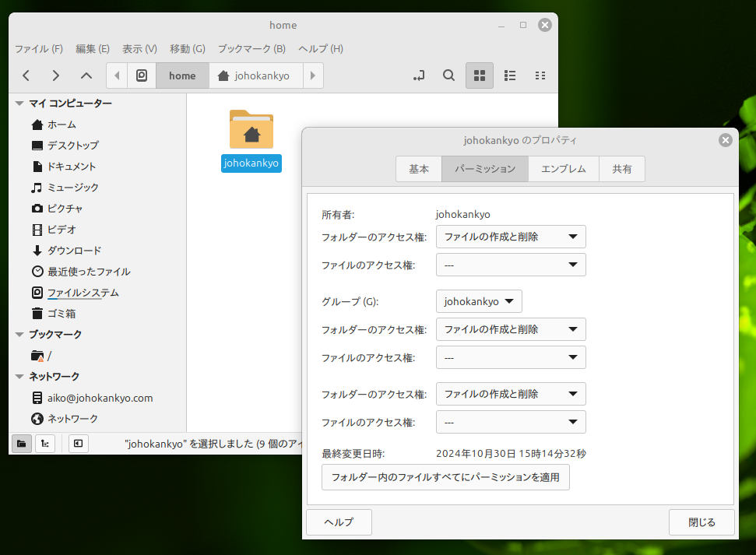Hide the sidebar panel
The image size is (756, 555).
click(x=78, y=444)
